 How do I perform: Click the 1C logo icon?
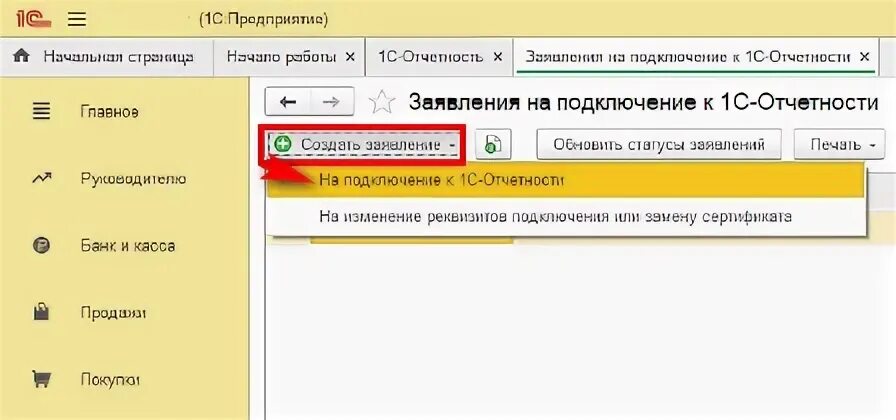34,19
